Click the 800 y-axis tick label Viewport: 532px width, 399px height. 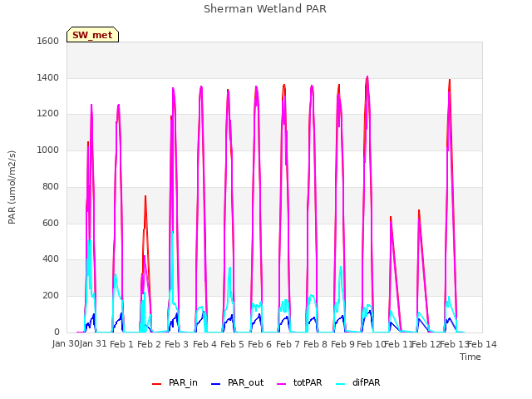tap(51, 186)
